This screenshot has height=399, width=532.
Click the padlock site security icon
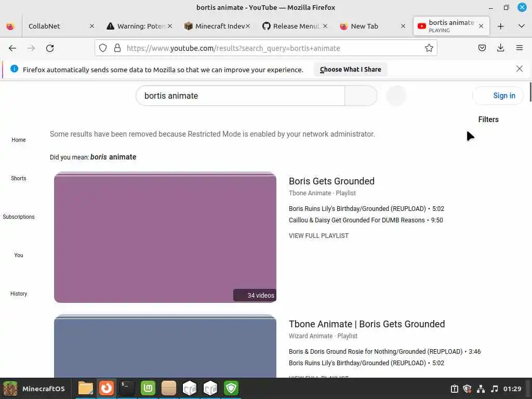pos(117,48)
